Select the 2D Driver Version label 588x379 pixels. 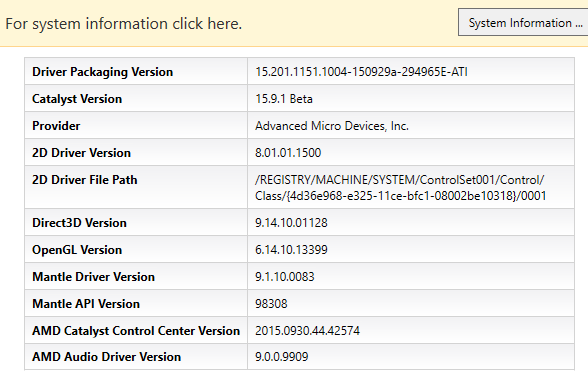81,153
